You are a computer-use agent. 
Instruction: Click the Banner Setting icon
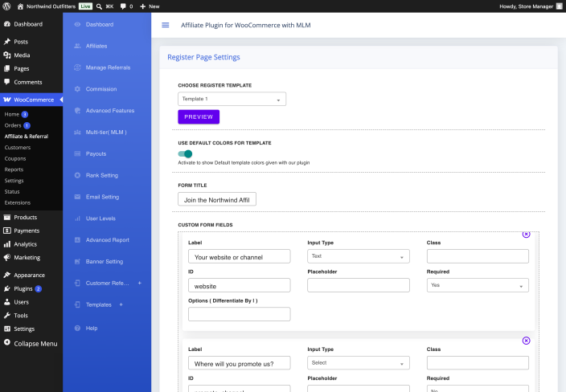click(77, 261)
